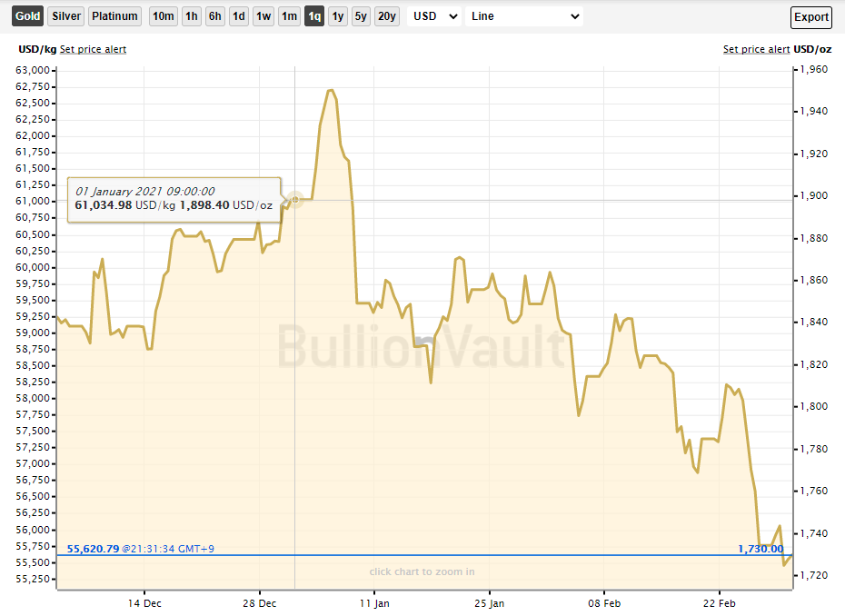
Task: Click the Export button
Action: pos(811,16)
